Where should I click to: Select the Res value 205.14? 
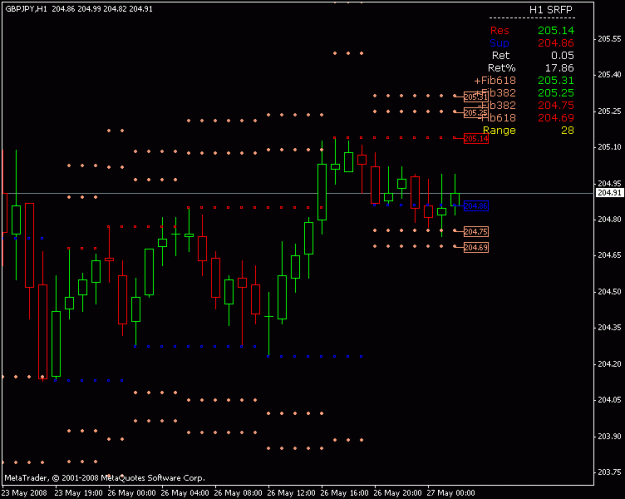(x=556, y=30)
